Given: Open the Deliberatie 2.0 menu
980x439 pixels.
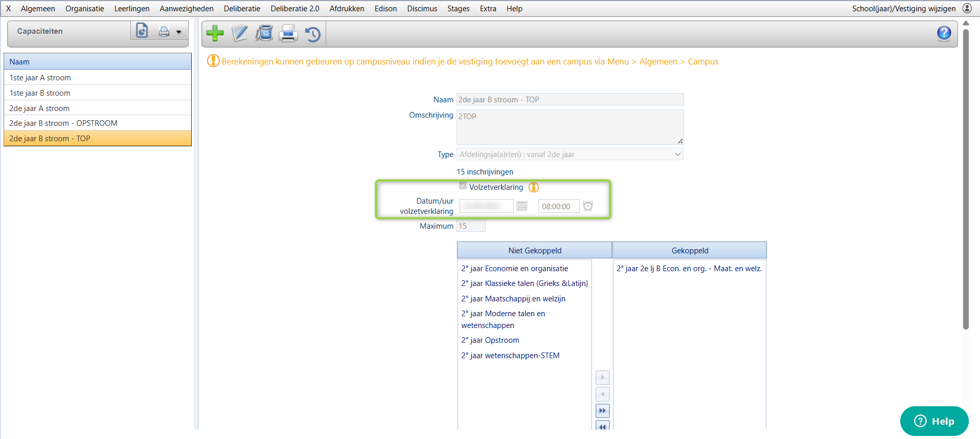Looking at the screenshot, I should click(295, 9).
